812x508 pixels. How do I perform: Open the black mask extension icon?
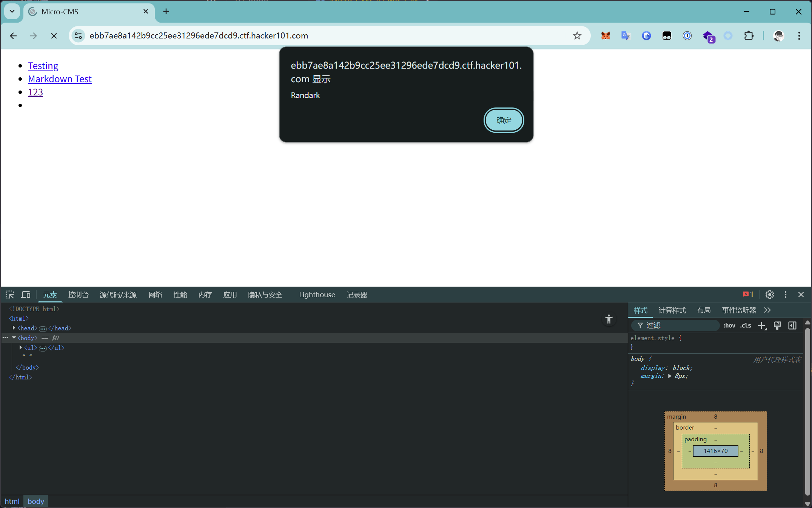(667, 36)
